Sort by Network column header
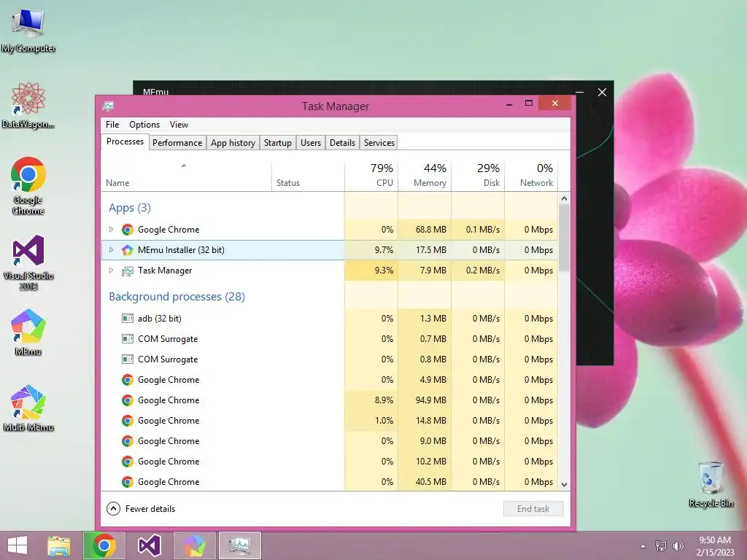The width and height of the screenshot is (747, 560). 531,175
